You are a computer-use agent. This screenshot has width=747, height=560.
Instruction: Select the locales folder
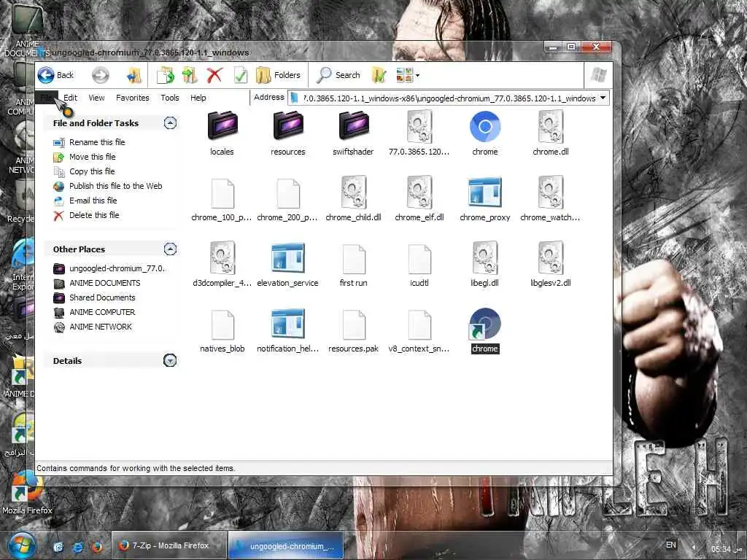222,133
